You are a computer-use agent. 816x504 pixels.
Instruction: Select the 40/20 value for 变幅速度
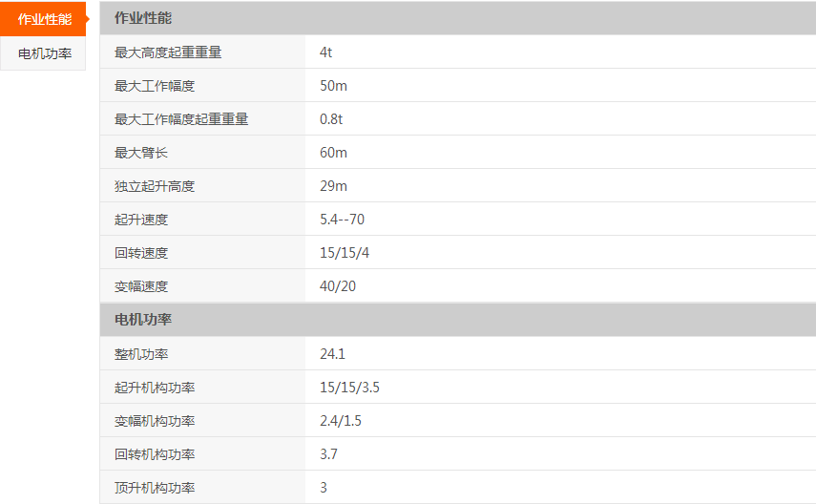(x=338, y=286)
